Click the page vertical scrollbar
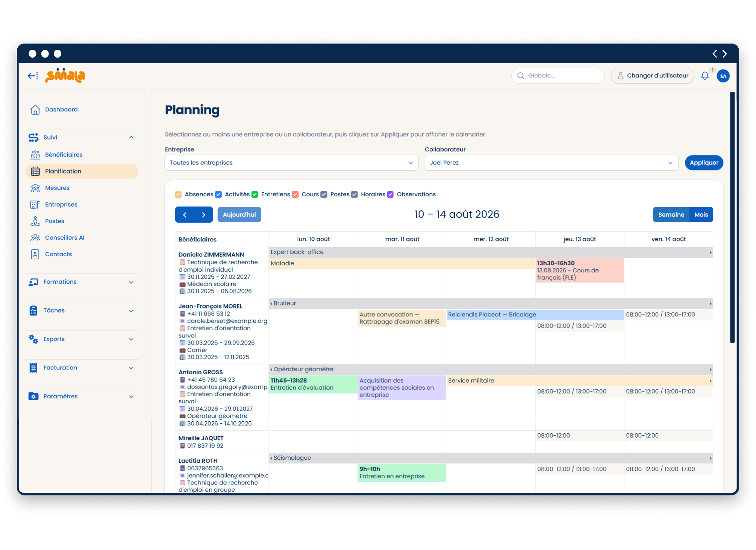This screenshot has width=756, height=550. tap(732, 217)
